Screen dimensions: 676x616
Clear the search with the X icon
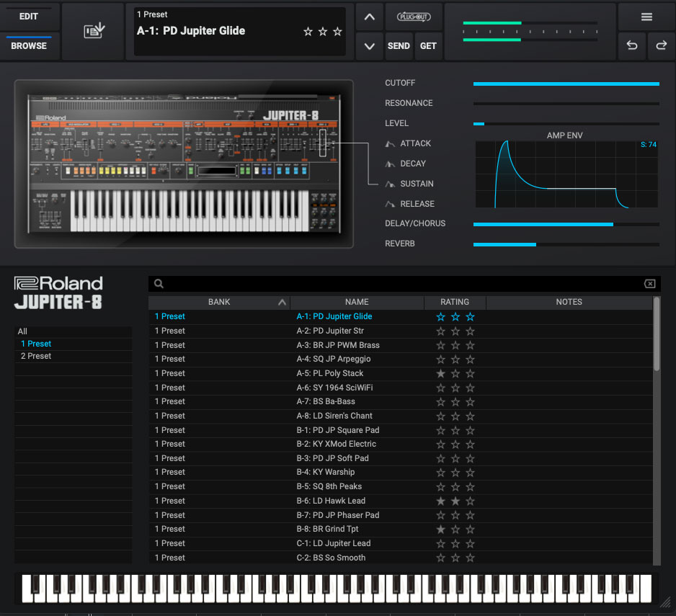coord(650,284)
